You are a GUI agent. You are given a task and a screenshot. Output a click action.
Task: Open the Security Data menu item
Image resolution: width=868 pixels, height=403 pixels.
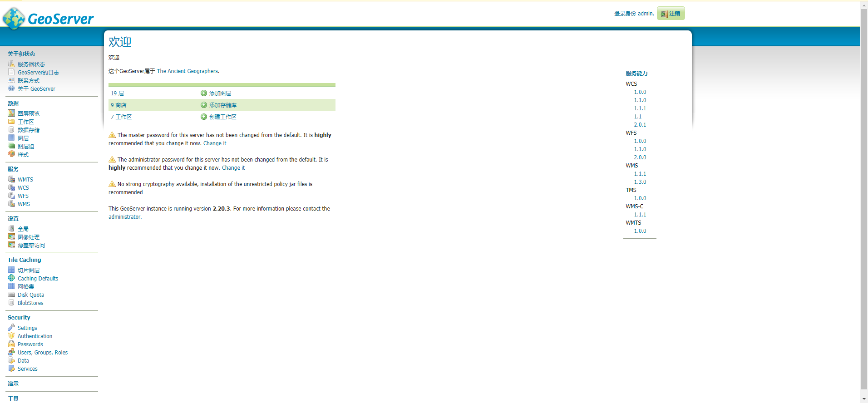pyautogui.click(x=23, y=361)
